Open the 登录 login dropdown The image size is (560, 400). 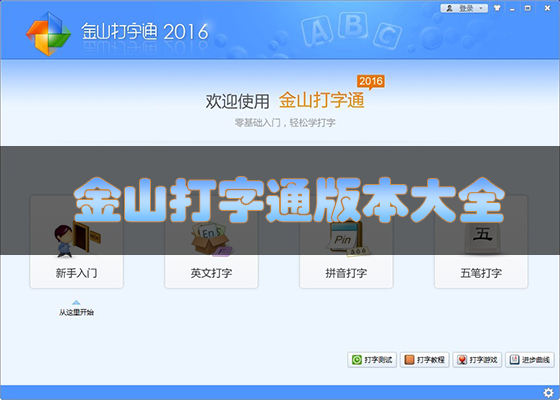464,8
